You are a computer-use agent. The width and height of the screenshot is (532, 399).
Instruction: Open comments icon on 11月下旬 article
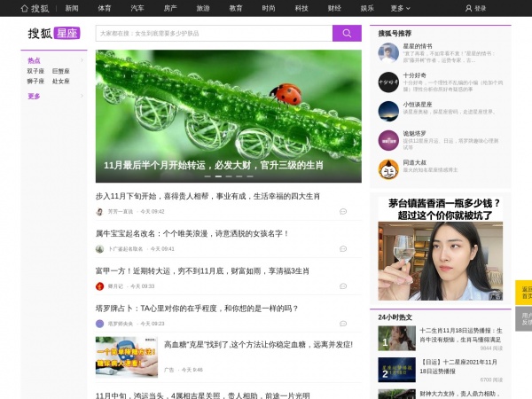coord(343,211)
